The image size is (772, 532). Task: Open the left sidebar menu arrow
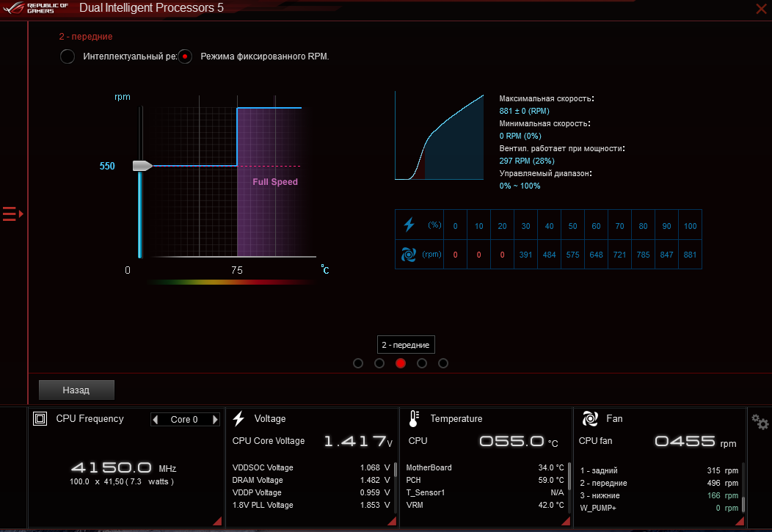pos(12,214)
